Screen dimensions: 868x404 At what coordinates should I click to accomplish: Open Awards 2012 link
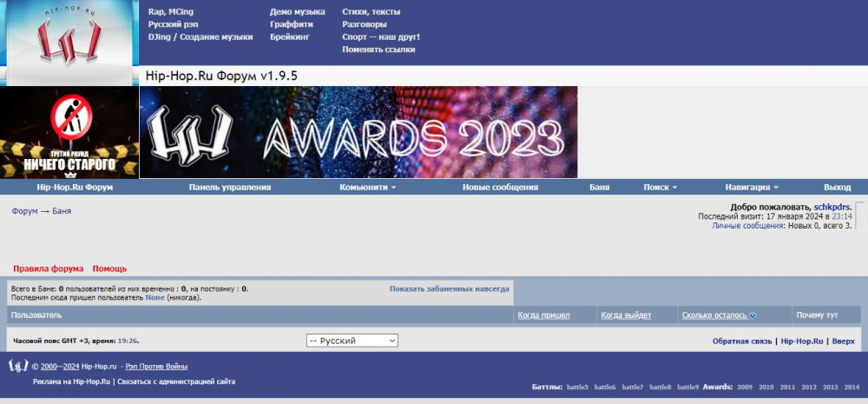click(x=809, y=387)
